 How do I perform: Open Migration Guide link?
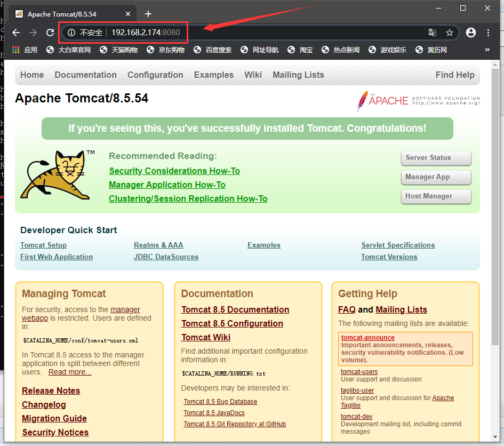click(x=54, y=418)
